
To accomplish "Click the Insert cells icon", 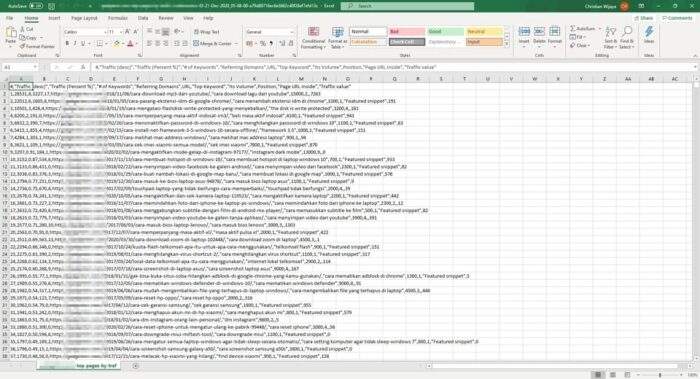I will (524, 32).
